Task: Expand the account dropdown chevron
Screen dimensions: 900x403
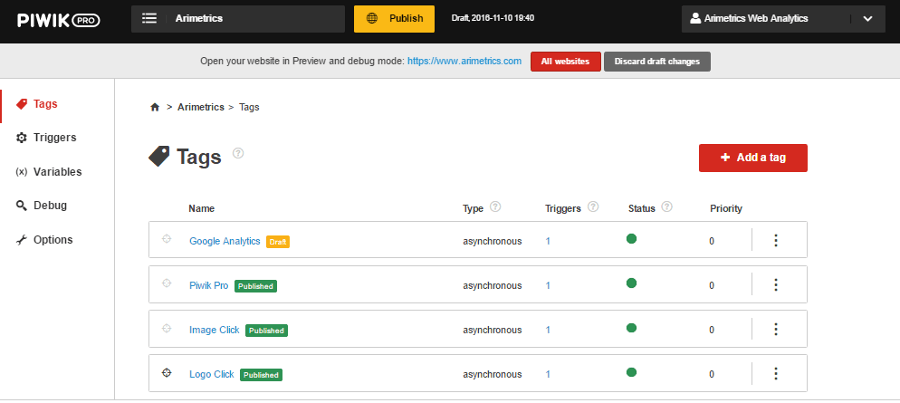Action: [868, 19]
